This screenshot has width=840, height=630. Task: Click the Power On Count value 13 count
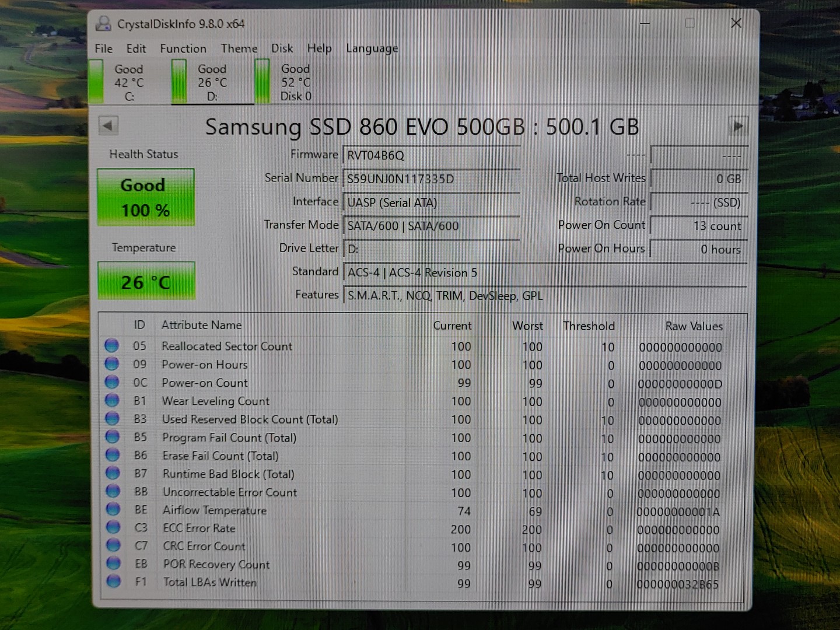point(699,226)
